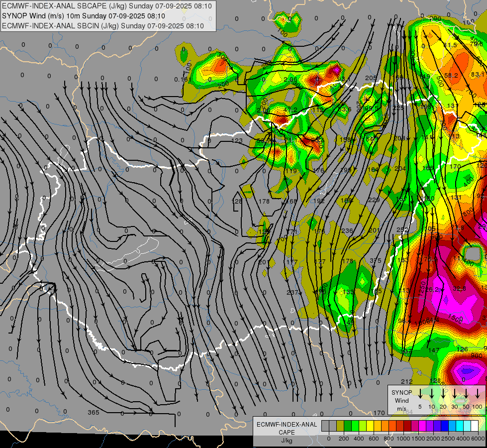Click the '236' value on the map
Image resolution: width=487 pixels, height=448 pixels.
pos(347,230)
